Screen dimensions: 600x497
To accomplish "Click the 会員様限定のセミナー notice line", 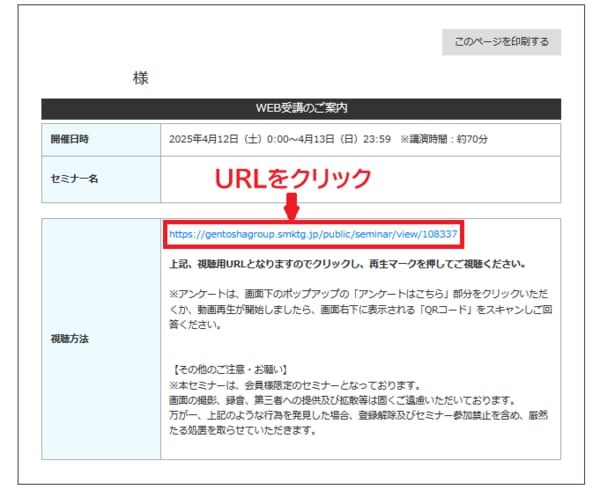I will click(311, 384).
